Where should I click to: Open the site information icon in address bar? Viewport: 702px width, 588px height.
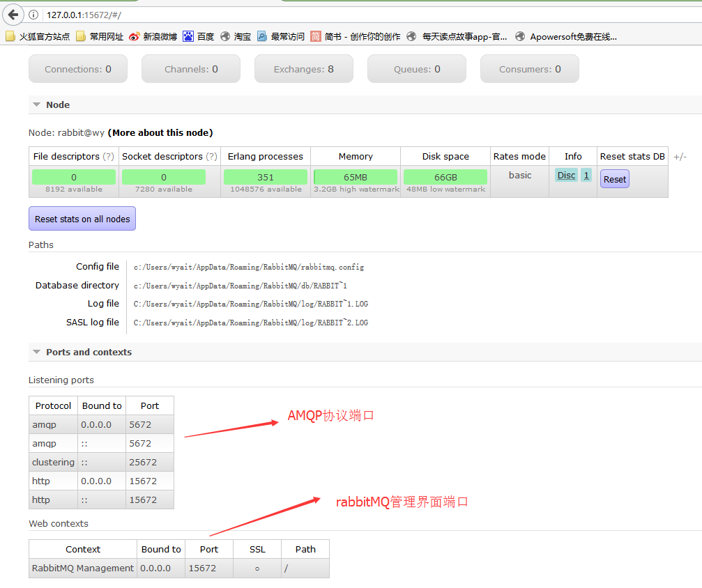click(x=33, y=15)
